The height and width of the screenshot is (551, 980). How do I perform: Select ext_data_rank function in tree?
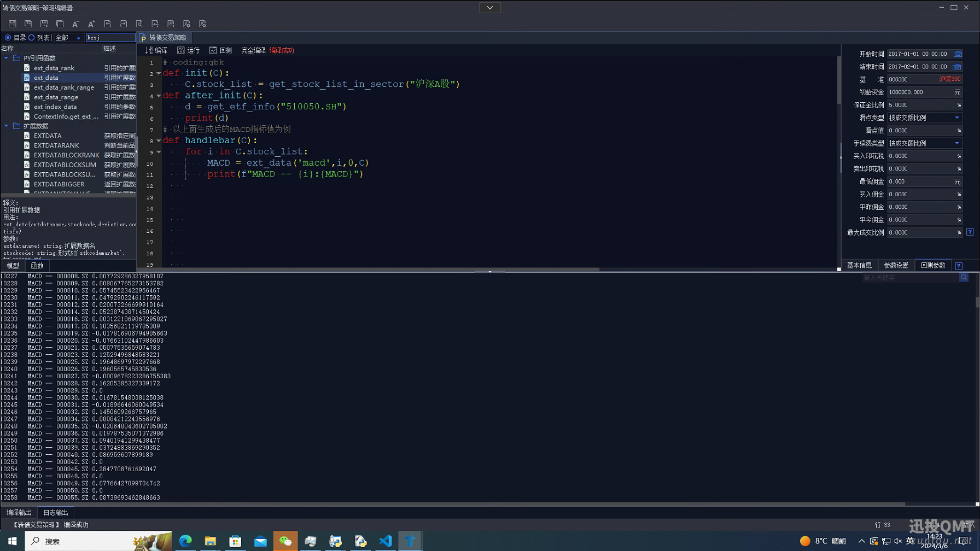pyautogui.click(x=54, y=68)
